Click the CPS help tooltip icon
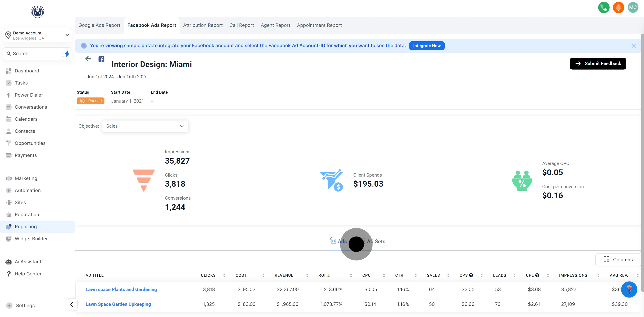The image size is (644, 317). 471,275
